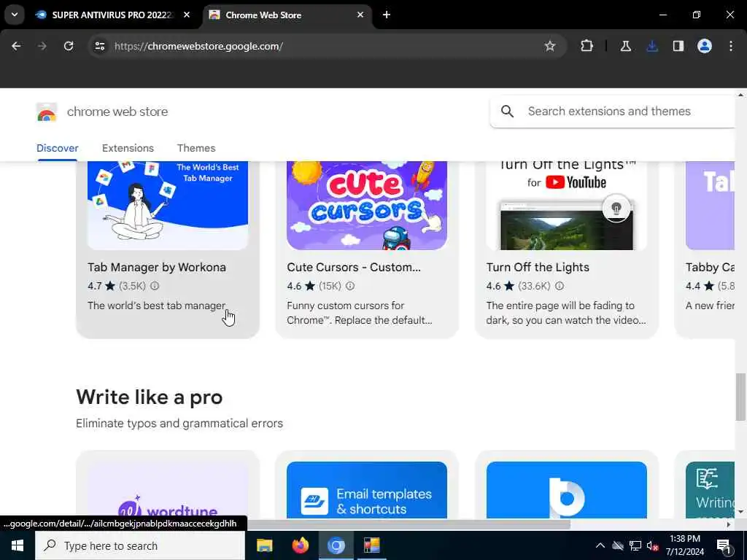Click the horizontal scrollbar right arrow
747x560 pixels.
click(728, 524)
